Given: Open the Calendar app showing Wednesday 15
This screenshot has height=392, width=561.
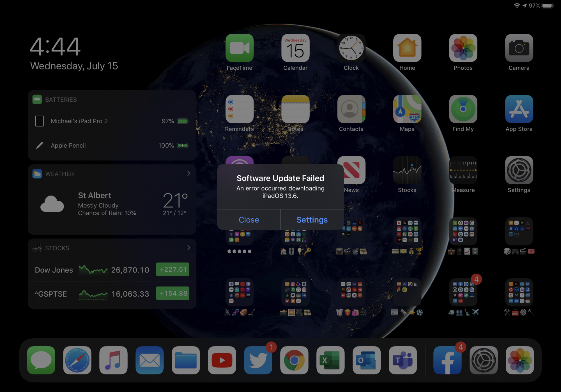Looking at the screenshot, I should [x=295, y=48].
